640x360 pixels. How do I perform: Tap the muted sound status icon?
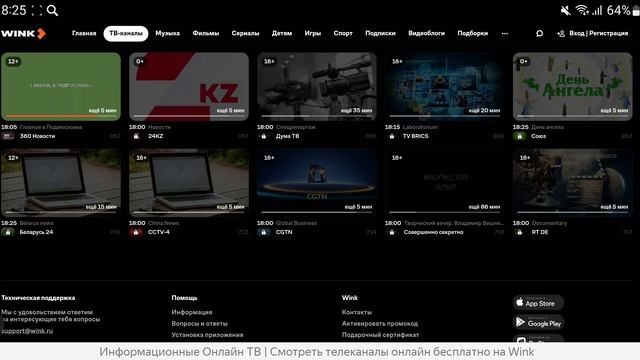tap(566, 10)
